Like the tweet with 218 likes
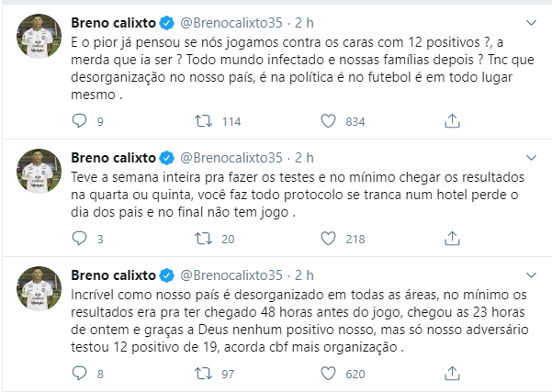The width and height of the screenshot is (552, 392). 328,239
